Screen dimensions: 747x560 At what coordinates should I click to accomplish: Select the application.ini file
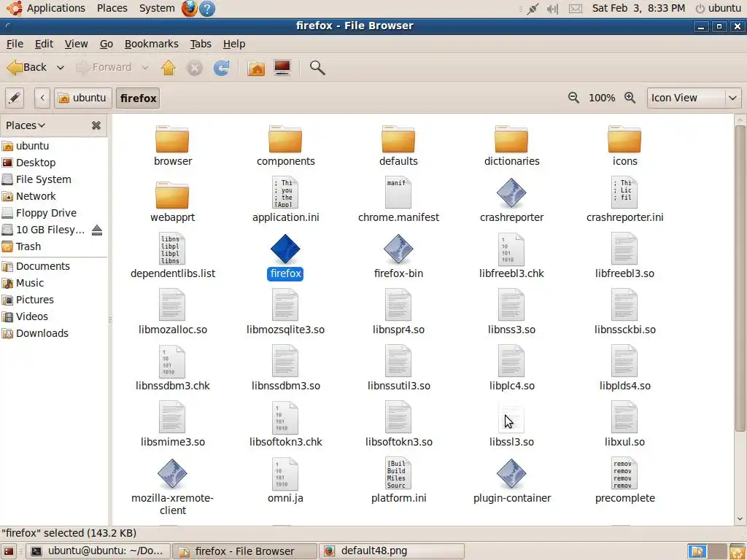tap(285, 200)
